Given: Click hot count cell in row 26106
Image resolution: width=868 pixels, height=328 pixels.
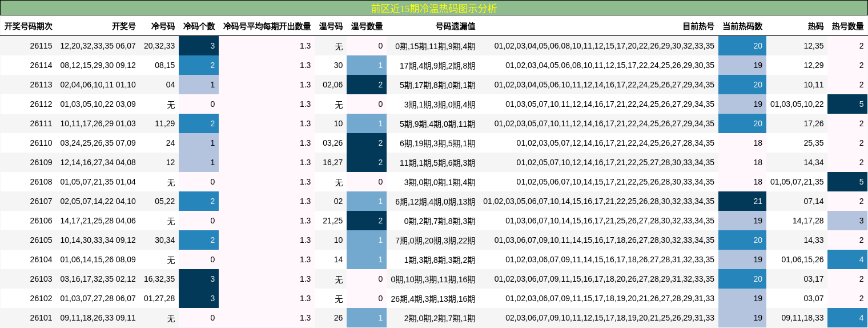Looking at the screenshot, I should [847, 221].
